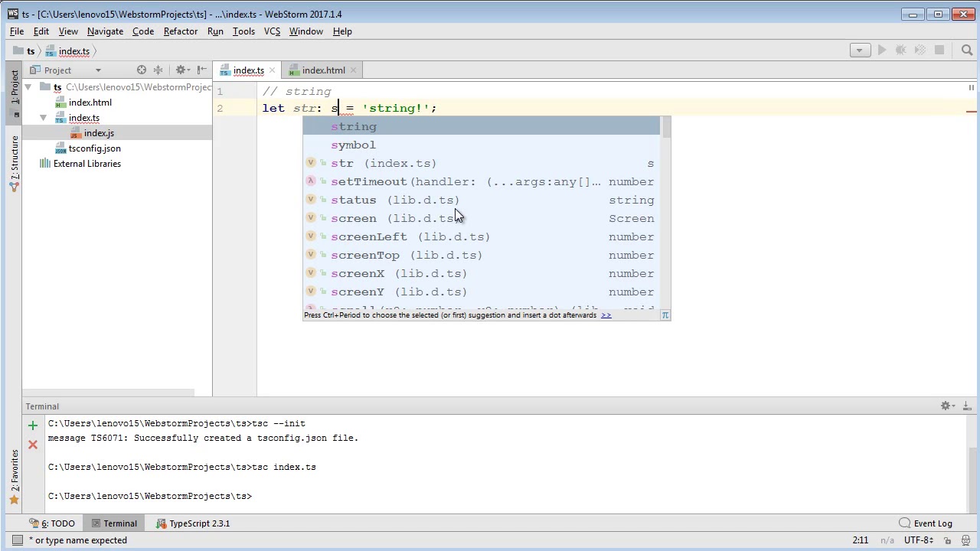Open the Refactor menu
Viewport: 980px width, 551px height.
(181, 31)
